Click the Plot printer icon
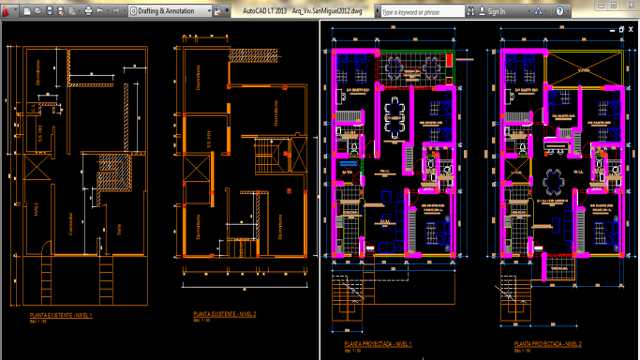This screenshot has height=360, width=640. (88, 11)
